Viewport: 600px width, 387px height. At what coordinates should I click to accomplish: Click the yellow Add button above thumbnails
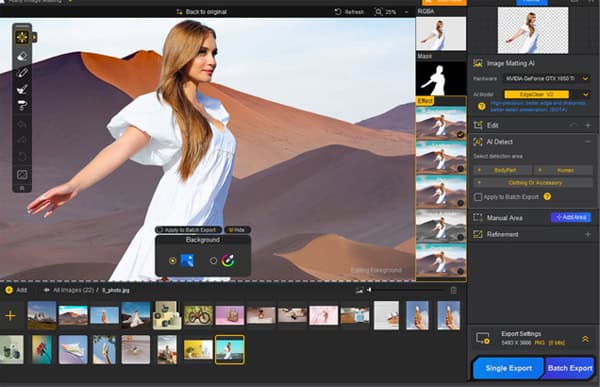pos(16,290)
